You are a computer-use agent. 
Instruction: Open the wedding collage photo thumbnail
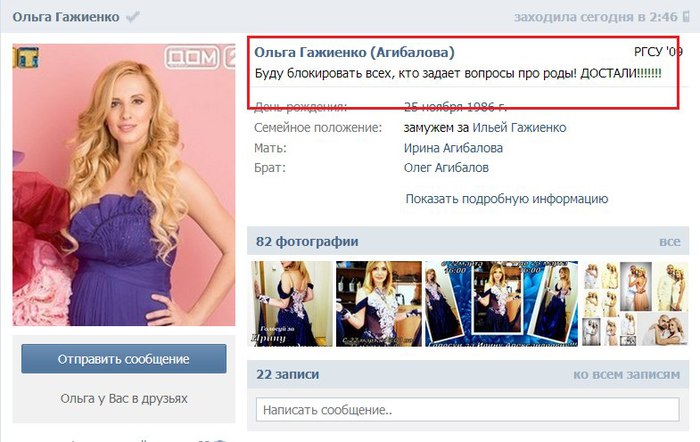coord(635,304)
